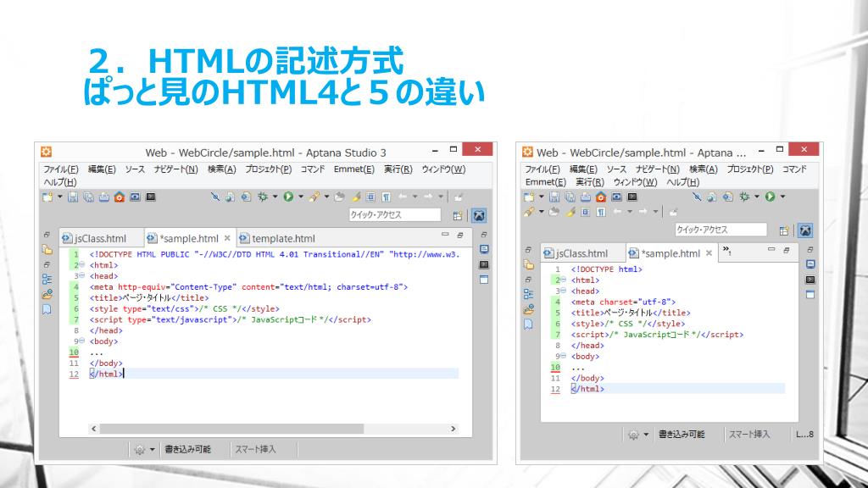Click New file icon in left Aptana window
Image resolution: width=868 pixels, height=488 pixels.
[x=47, y=197]
